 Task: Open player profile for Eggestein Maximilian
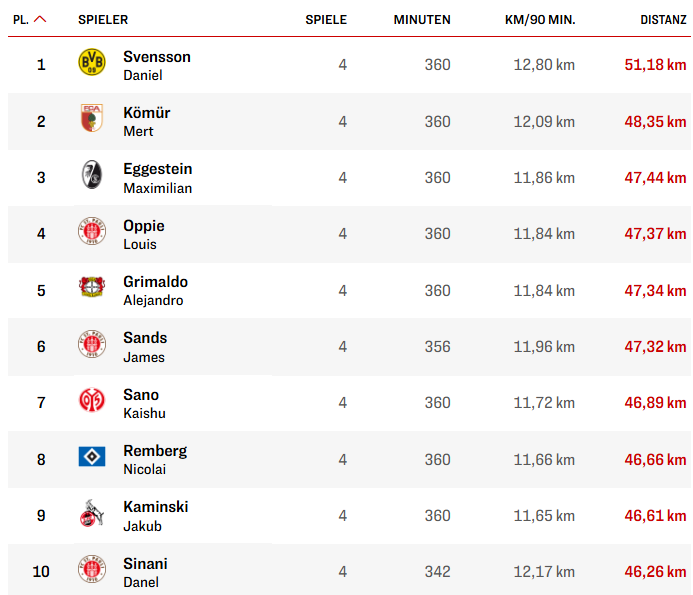coord(157,178)
